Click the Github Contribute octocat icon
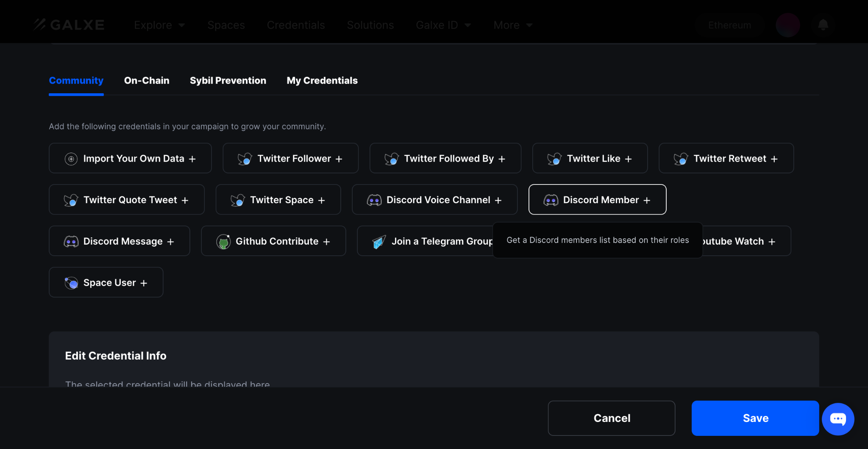868x449 pixels. point(223,241)
